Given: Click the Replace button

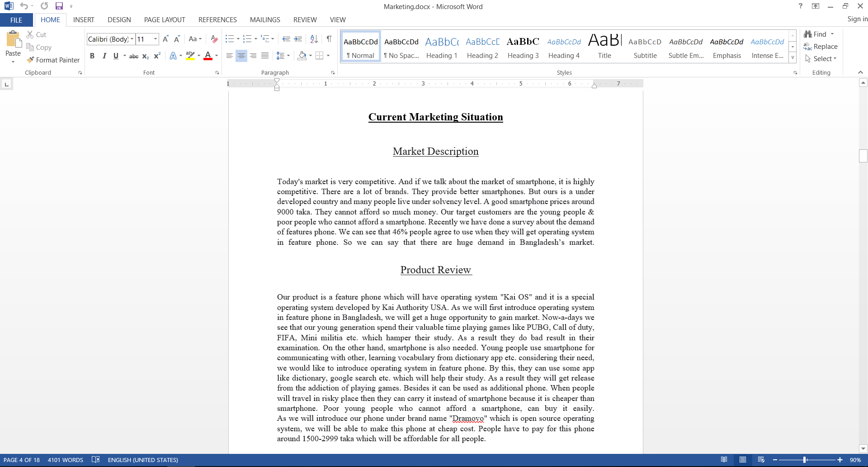Looking at the screenshot, I should point(821,46).
